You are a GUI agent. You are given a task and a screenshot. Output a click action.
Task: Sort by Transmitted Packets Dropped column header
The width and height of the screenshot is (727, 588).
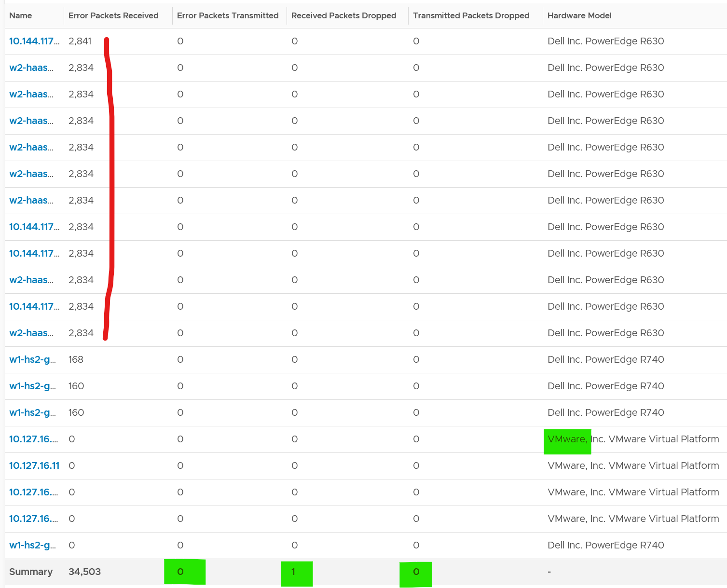tap(471, 15)
